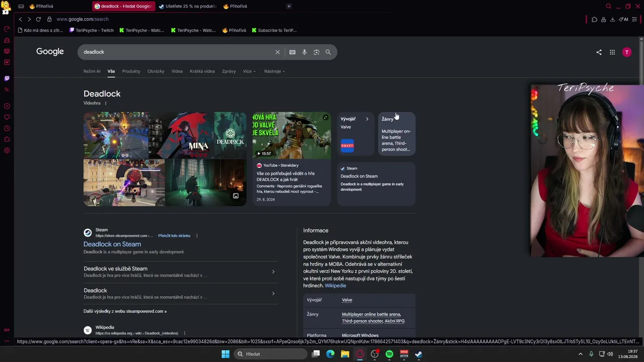Switch to the Steam Ušetřete 25 % tab
The image size is (644, 362).
click(187, 6)
